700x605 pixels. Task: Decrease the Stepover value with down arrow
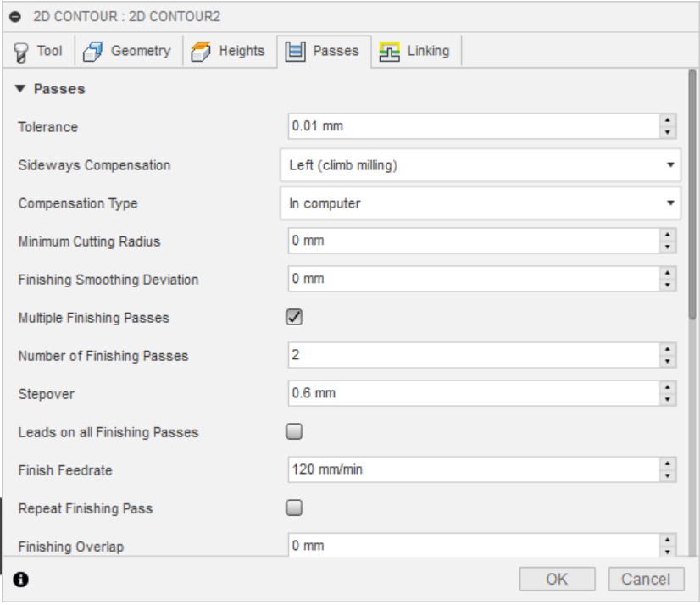point(669,398)
